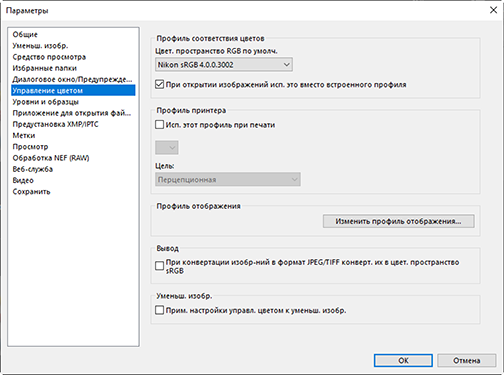504x375 pixels.
Task: Enable convert JPEG/TIFF to sRGB checkbox
Action: point(160,266)
